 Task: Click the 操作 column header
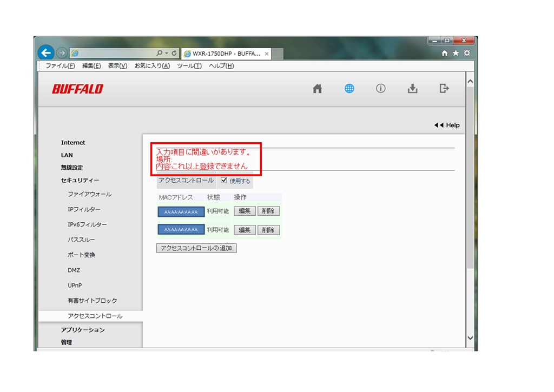click(x=240, y=197)
